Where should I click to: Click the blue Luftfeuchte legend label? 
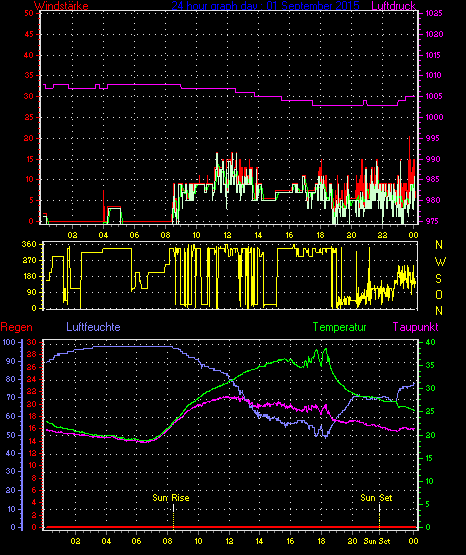93,327
